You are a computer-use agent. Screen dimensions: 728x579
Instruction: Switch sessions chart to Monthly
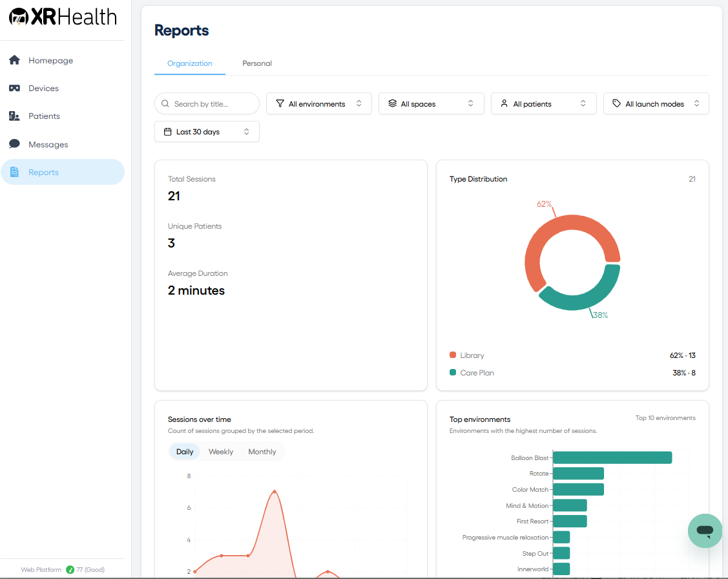point(262,452)
